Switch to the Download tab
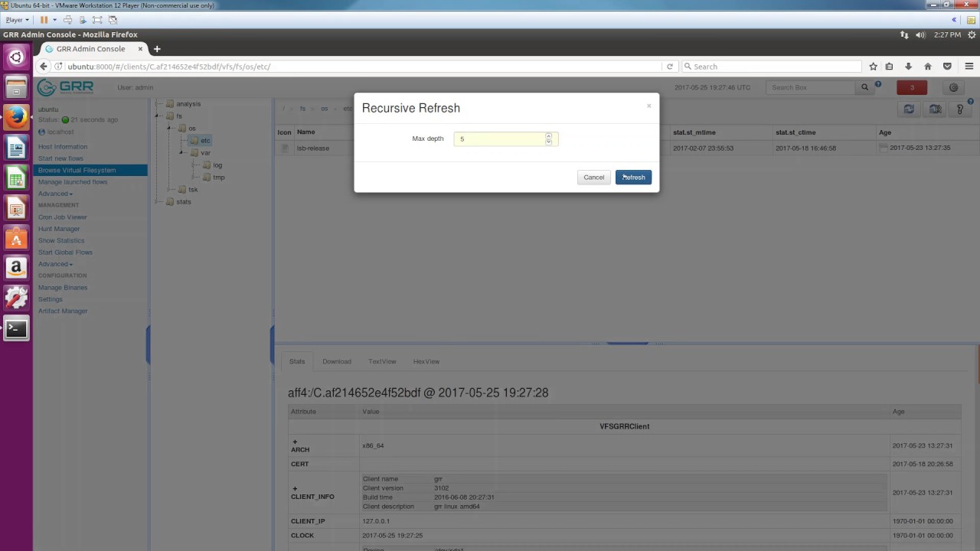 coord(337,361)
